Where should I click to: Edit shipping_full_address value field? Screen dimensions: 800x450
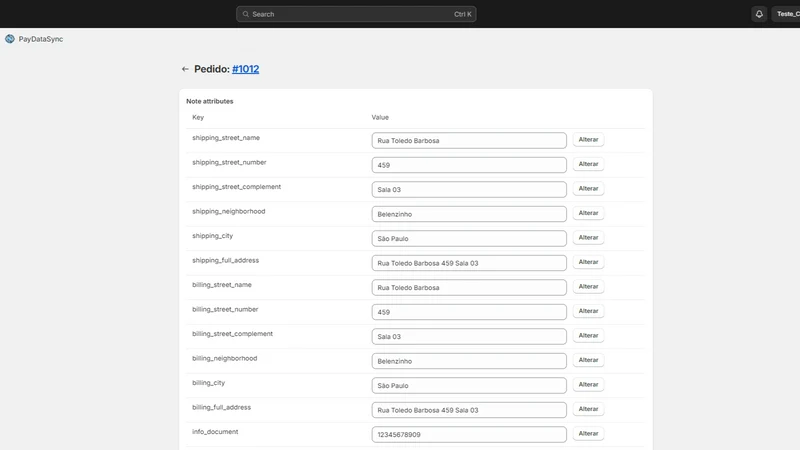pos(469,263)
